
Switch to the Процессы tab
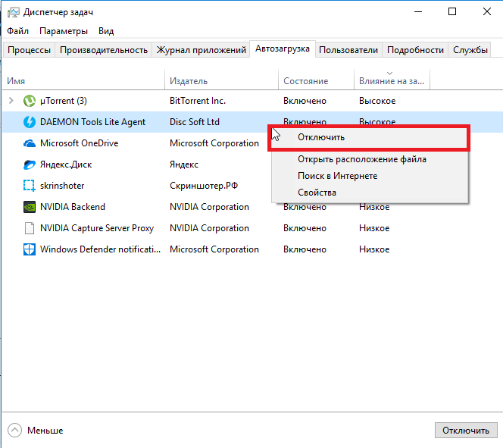click(29, 50)
